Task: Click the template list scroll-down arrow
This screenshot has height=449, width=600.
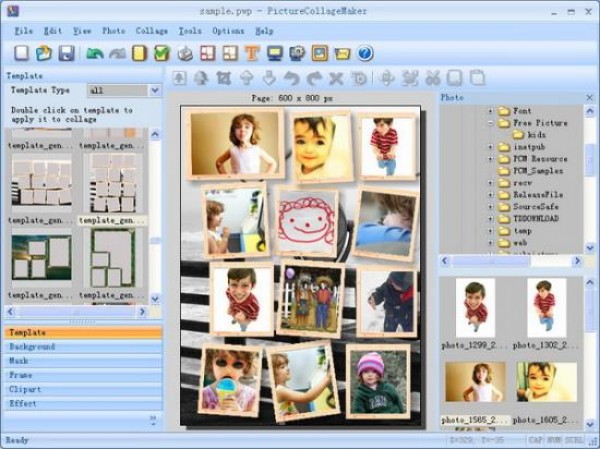Action: click(155, 299)
